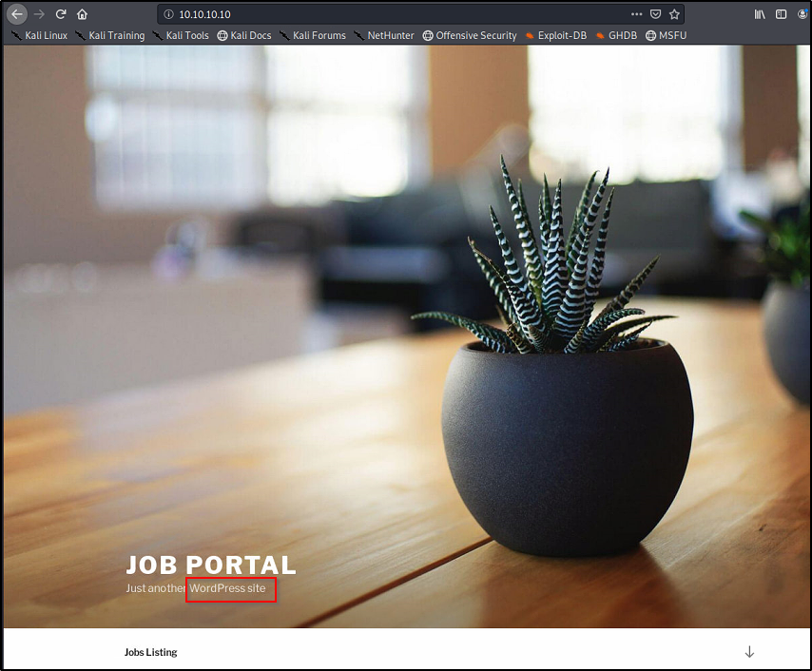Viewport: 812px width, 671px height.
Task: Open the NetHunter bookmark
Action: (x=384, y=35)
